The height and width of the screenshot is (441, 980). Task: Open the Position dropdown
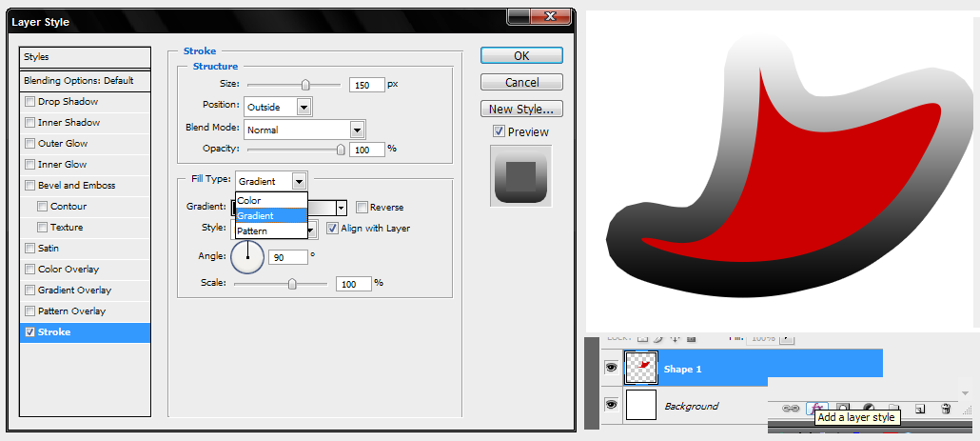point(304,108)
